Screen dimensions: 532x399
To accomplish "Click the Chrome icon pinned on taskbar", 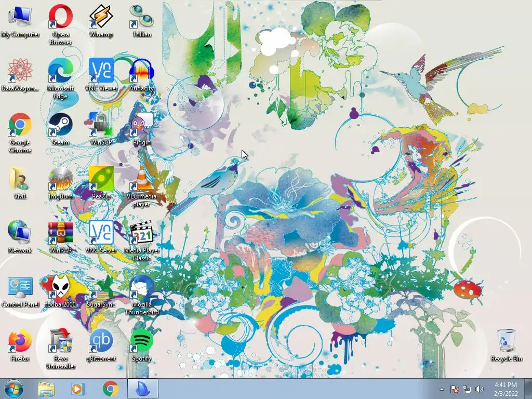I will pos(110,389).
